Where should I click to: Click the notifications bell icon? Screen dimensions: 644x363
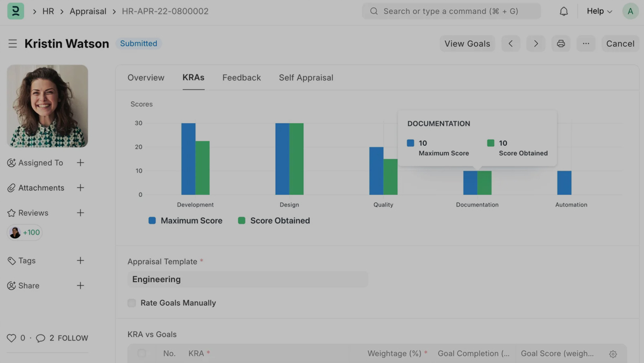564,11
